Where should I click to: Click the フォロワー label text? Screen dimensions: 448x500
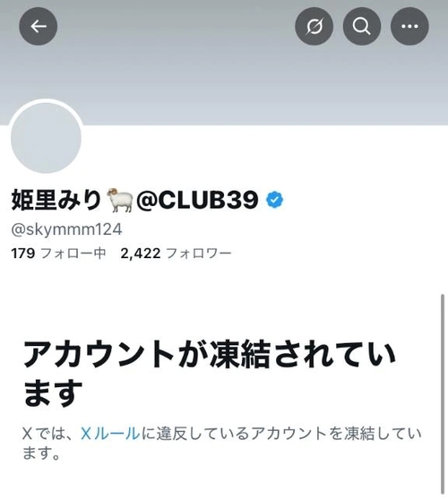point(199,254)
